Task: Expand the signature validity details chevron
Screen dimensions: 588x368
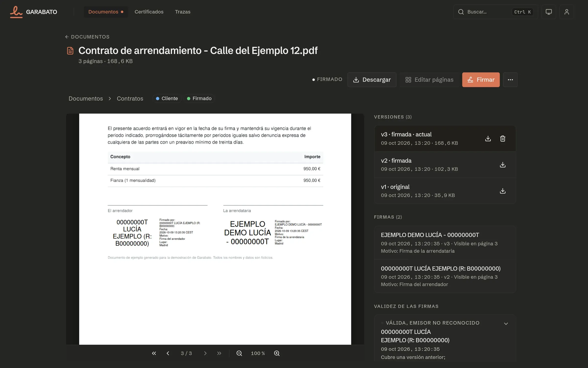Action: pyautogui.click(x=506, y=324)
